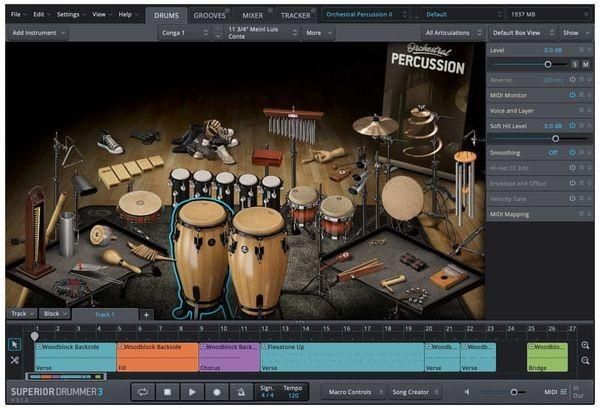Open the Orchestral Percussion II library selector
This screenshot has width=600, height=408.
pyautogui.click(x=366, y=15)
